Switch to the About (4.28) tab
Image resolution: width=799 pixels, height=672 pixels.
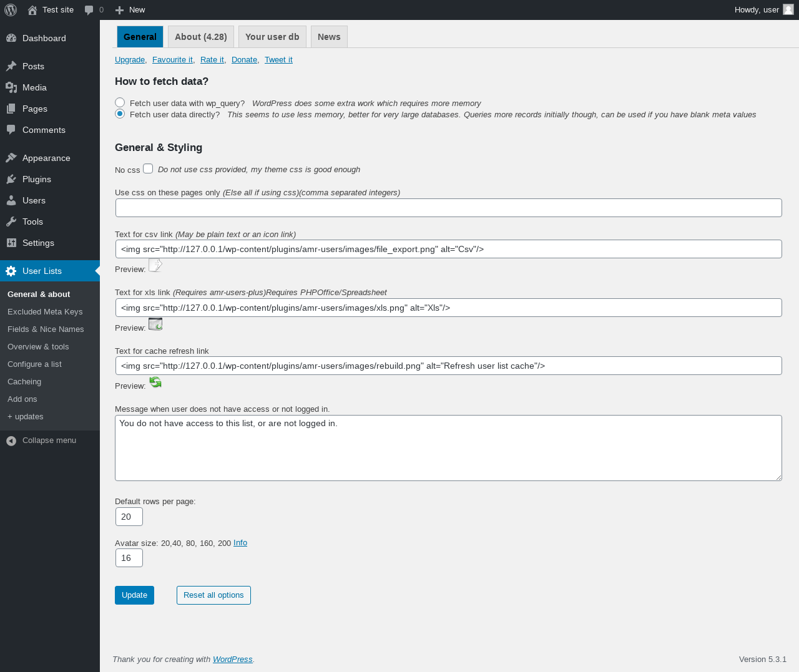point(201,37)
